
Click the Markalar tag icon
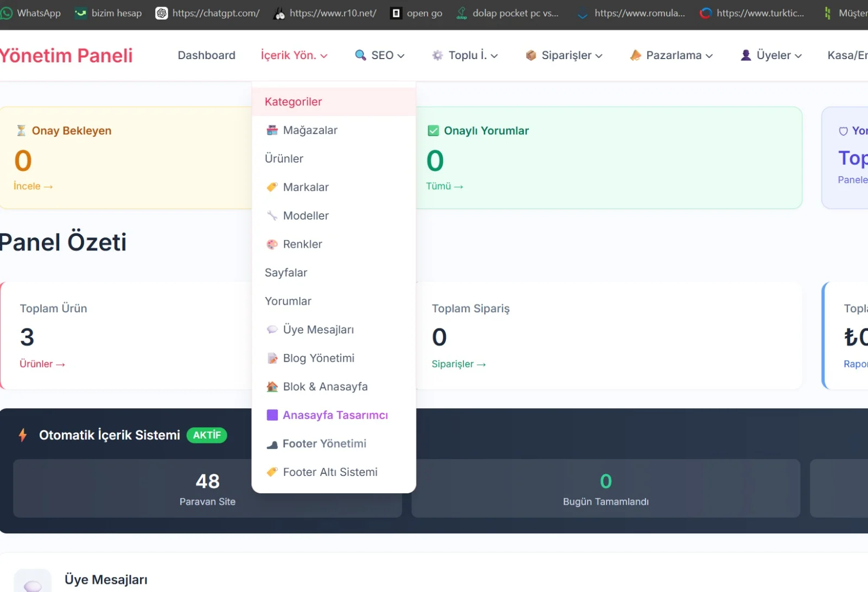click(272, 187)
